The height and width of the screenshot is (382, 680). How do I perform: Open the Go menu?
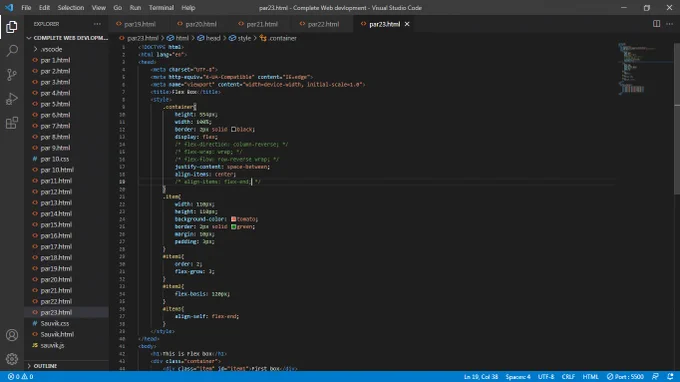[x=118, y=8]
